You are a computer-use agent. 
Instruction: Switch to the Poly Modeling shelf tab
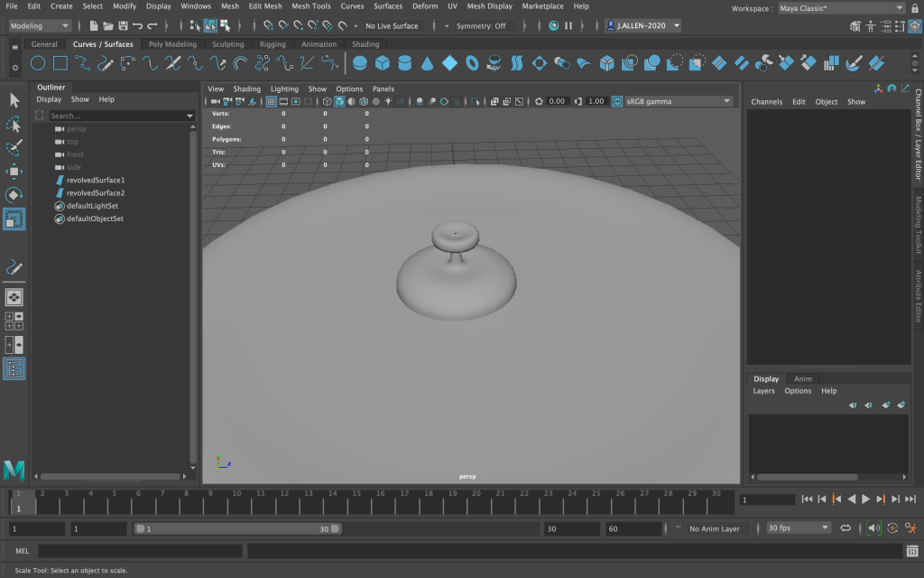(172, 44)
